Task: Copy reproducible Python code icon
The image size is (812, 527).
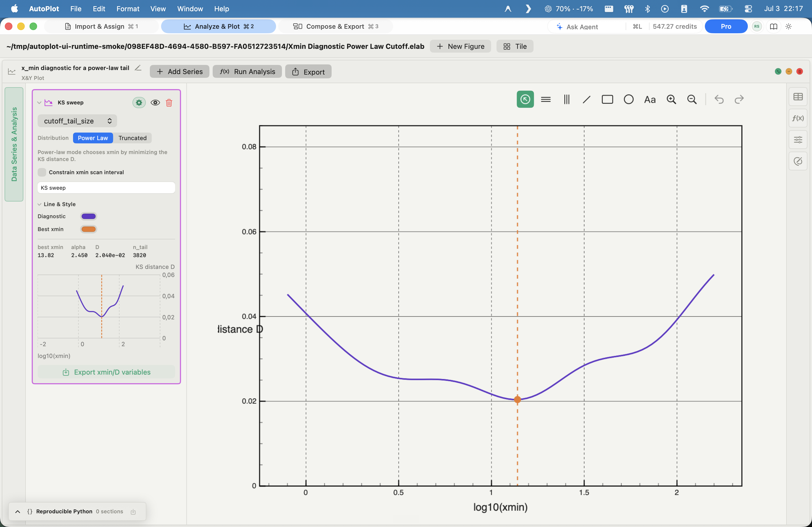Action: [133, 511]
